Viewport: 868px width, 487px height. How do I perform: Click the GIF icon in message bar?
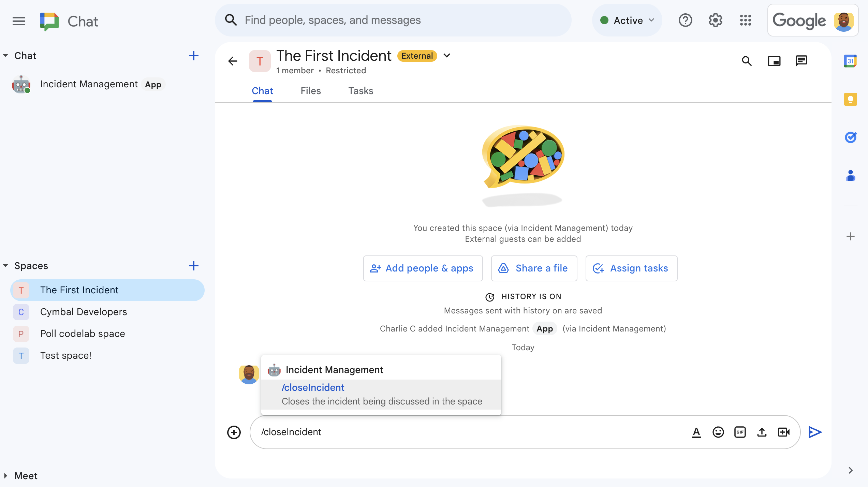pyautogui.click(x=740, y=431)
